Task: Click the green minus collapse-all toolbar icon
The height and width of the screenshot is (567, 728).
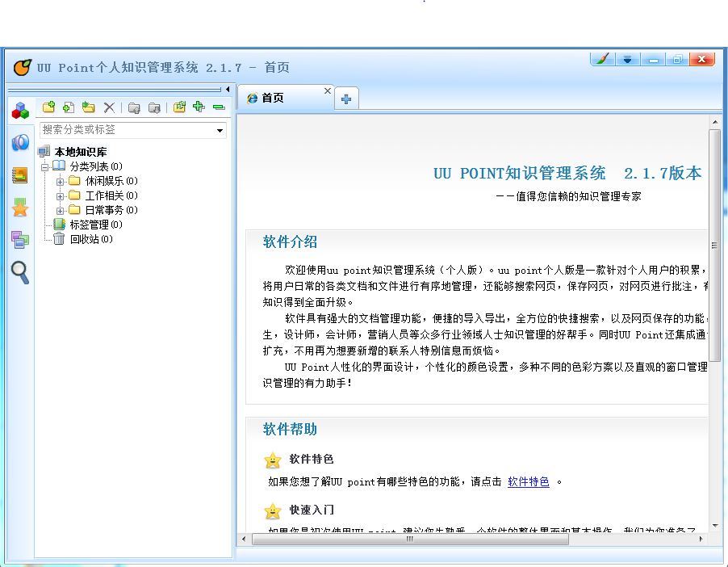Action: point(219,107)
